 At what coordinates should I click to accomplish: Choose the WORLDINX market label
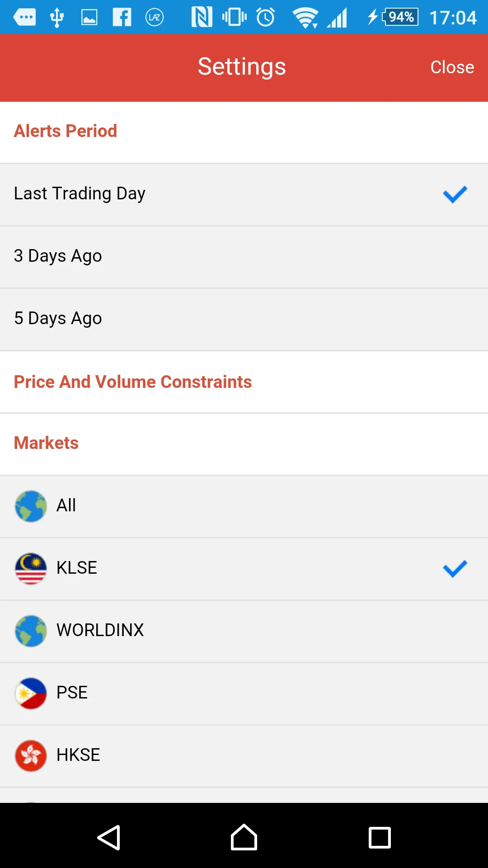[x=100, y=631]
